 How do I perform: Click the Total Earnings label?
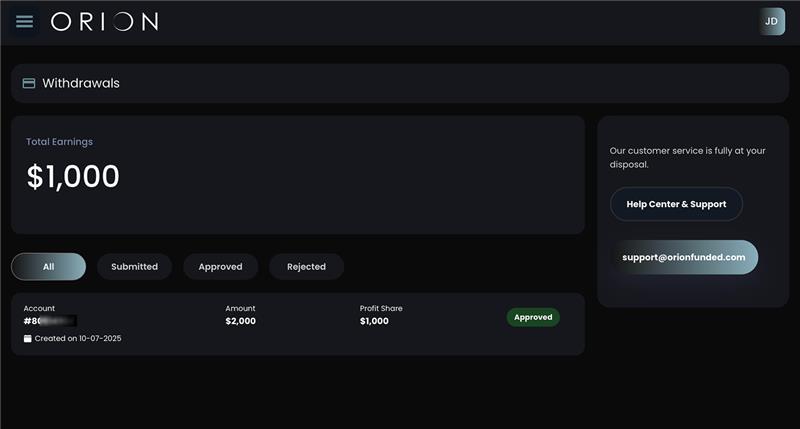coord(60,142)
